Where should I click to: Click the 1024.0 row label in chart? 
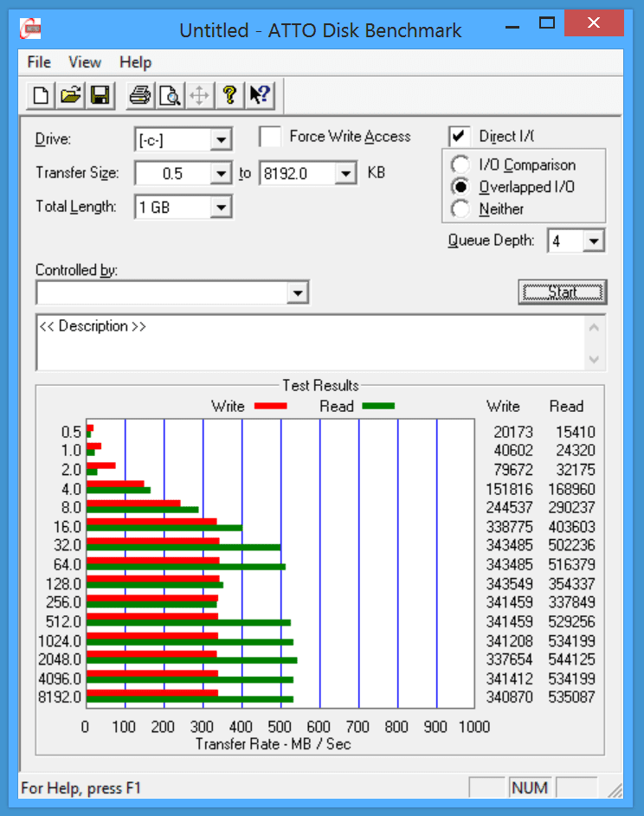click(60, 640)
